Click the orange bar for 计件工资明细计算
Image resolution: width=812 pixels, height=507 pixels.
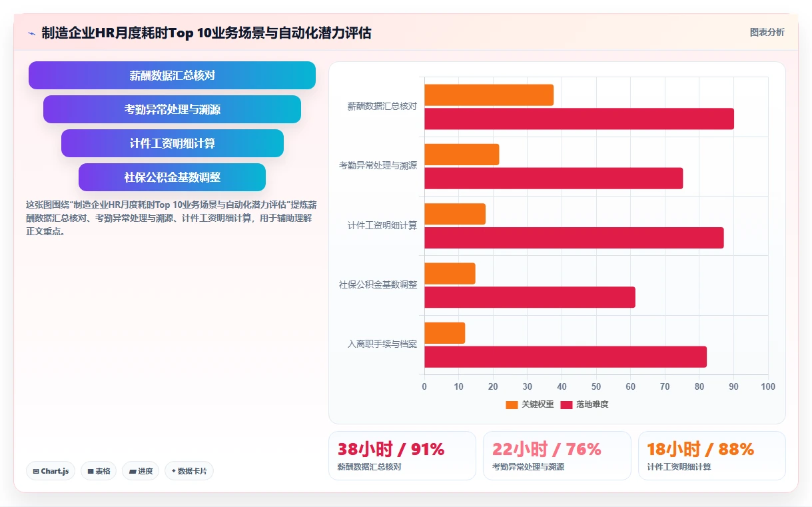coord(455,214)
